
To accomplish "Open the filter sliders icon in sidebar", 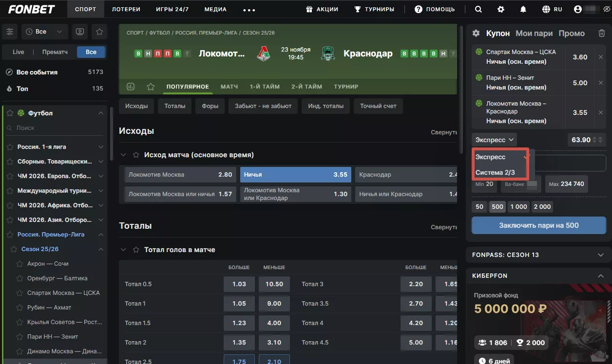I will tap(10, 32).
